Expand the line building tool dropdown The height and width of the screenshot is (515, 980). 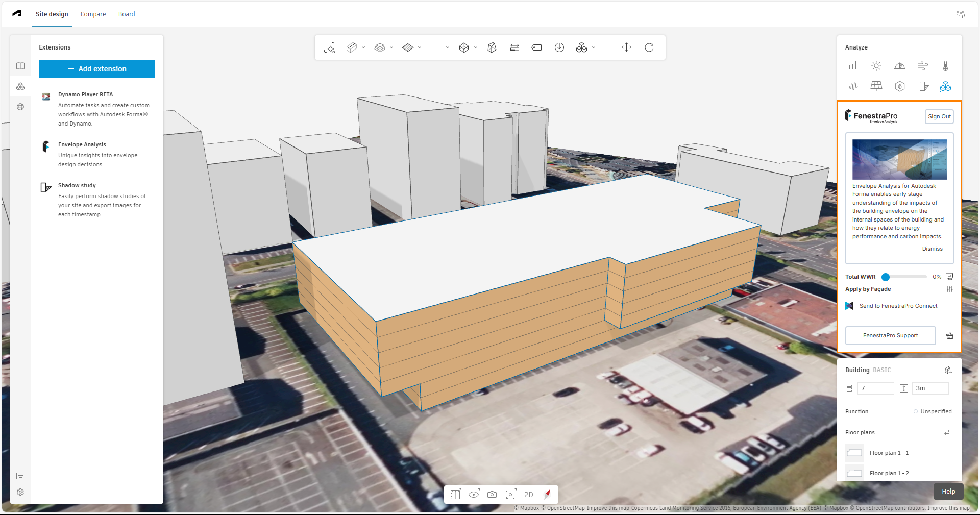tap(363, 47)
